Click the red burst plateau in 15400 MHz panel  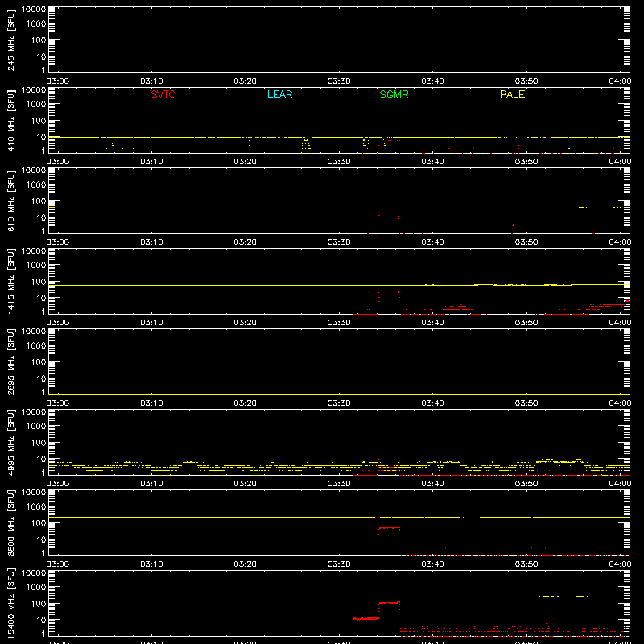pos(389,602)
